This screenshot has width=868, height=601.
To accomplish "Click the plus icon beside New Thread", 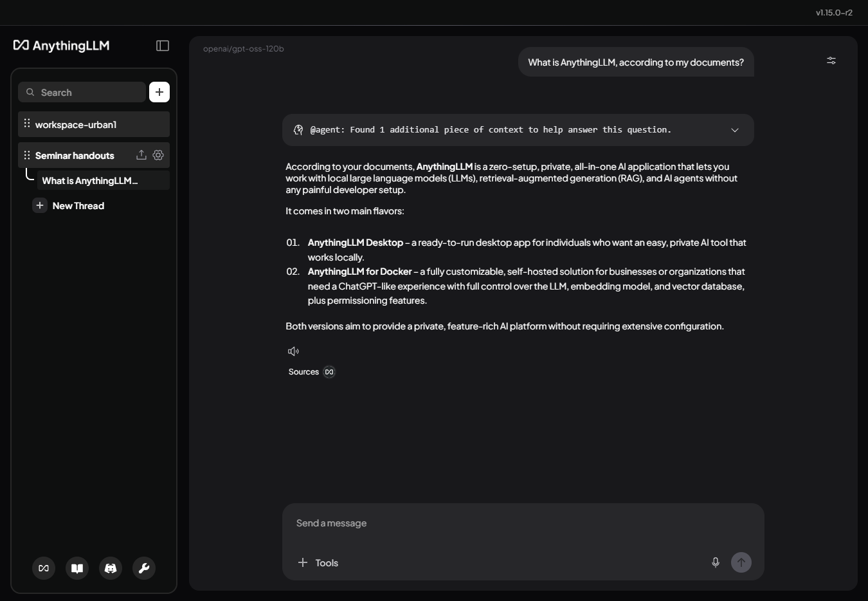I will (x=40, y=205).
